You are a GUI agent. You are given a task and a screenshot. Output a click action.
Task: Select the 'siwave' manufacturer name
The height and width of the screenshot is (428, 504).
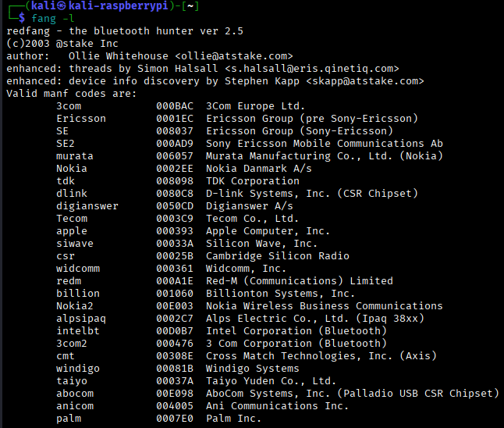pos(75,244)
